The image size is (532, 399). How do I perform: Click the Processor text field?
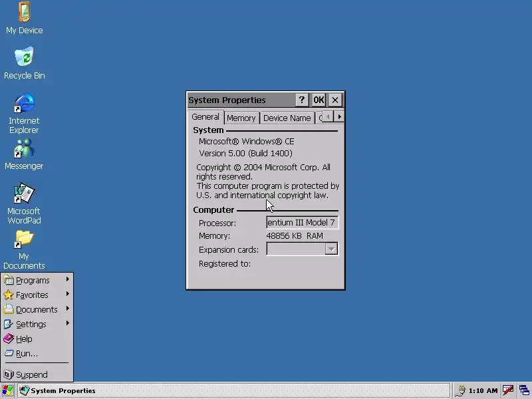[x=302, y=223]
